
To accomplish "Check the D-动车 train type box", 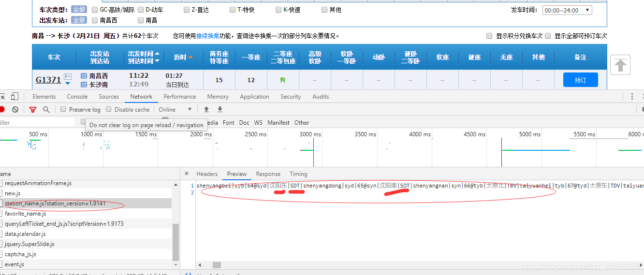I will point(141,10).
